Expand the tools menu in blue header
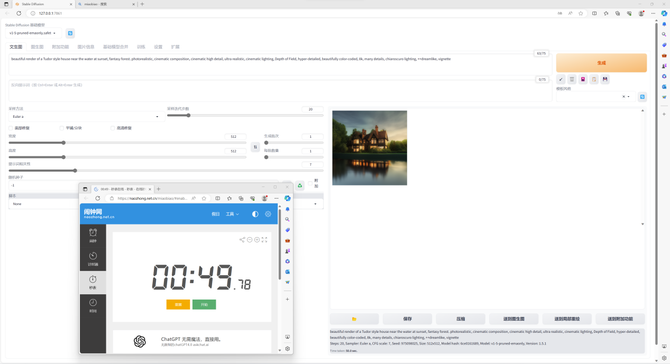The image size is (670, 364). [232, 214]
